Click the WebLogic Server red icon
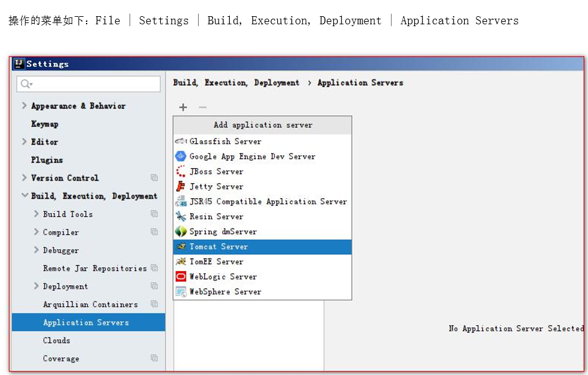This screenshot has height=375, width=588. tap(181, 277)
